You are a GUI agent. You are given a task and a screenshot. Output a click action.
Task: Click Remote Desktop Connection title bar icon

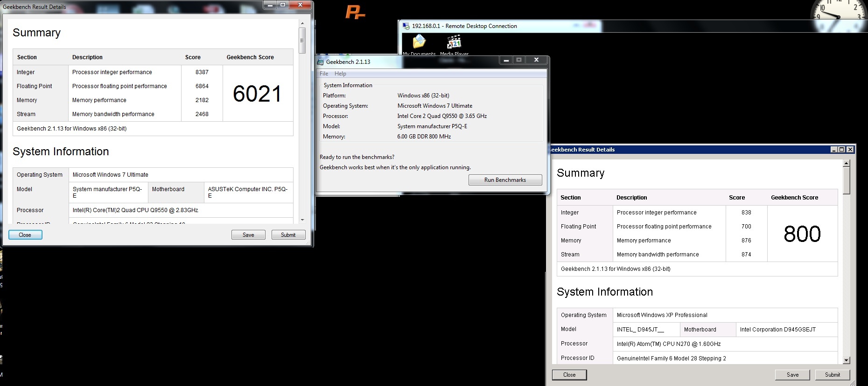(x=406, y=26)
